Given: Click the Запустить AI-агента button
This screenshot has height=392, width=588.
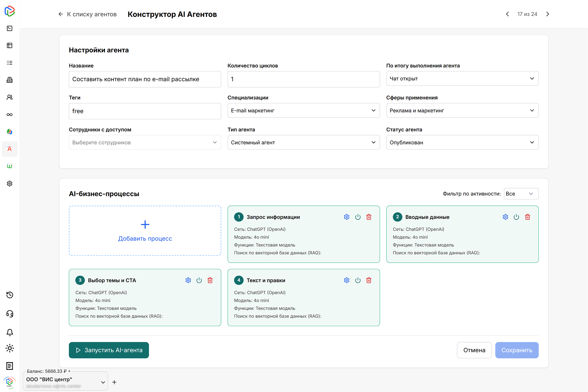Looking at the screenshot, I should click(109, 350).
